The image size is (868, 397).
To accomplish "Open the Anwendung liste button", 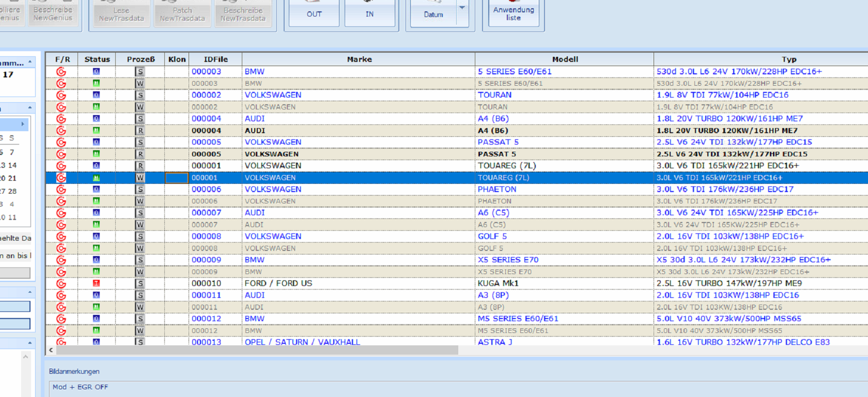I will [x=514, y=13].
